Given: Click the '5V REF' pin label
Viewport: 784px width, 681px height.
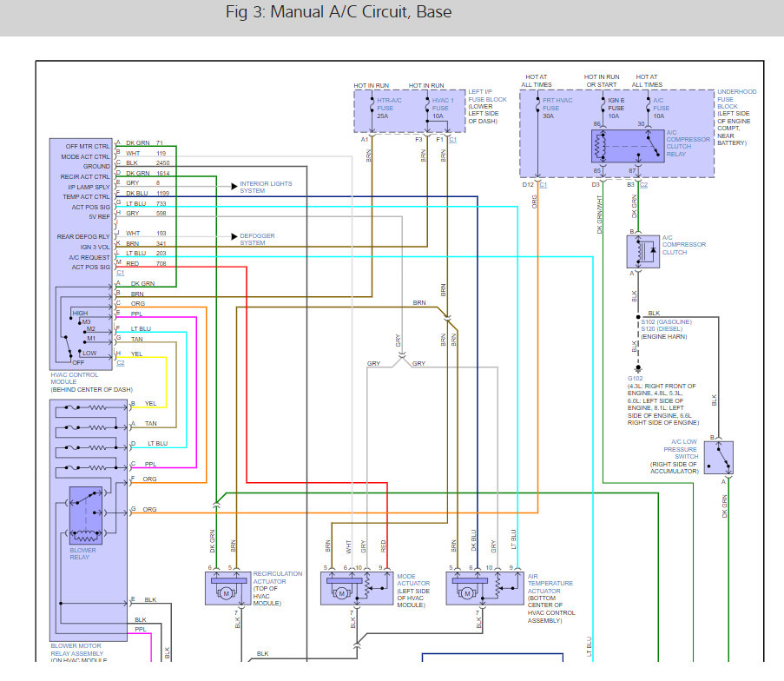Looking at the screenshot, I should click(x=99, y=216).
